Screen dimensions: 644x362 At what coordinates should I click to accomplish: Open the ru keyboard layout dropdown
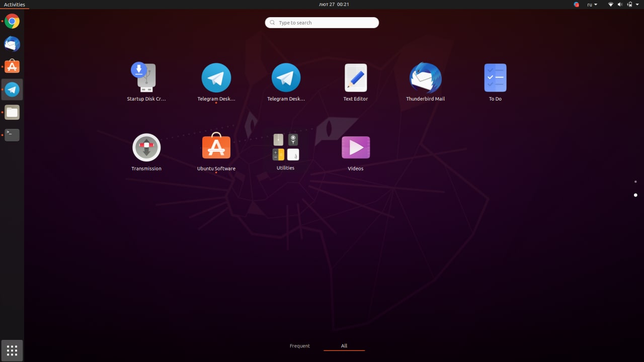(x=592, y=5)
